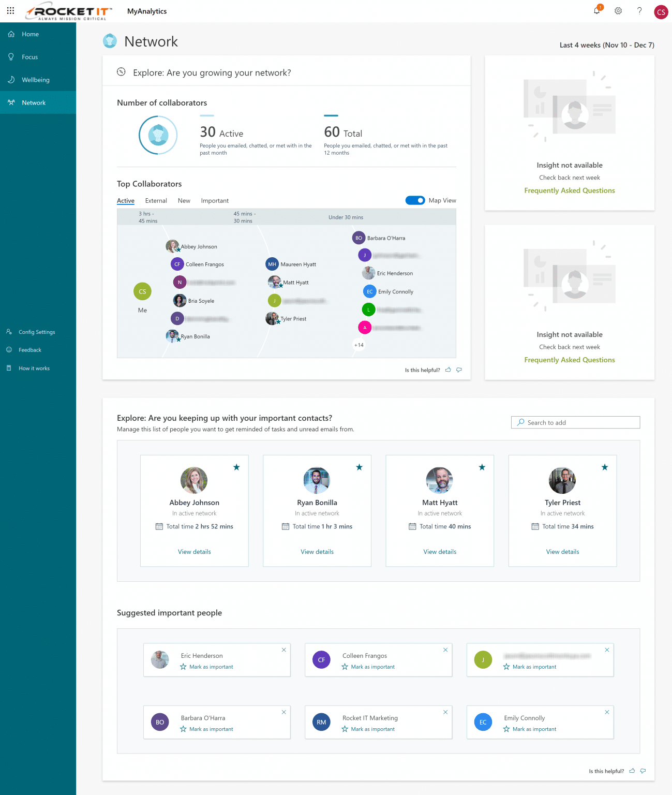Select Wellbeing in the left sidebar
Image resolution: width=672 pixels, height=795 pixels.
tap(36, 80)
